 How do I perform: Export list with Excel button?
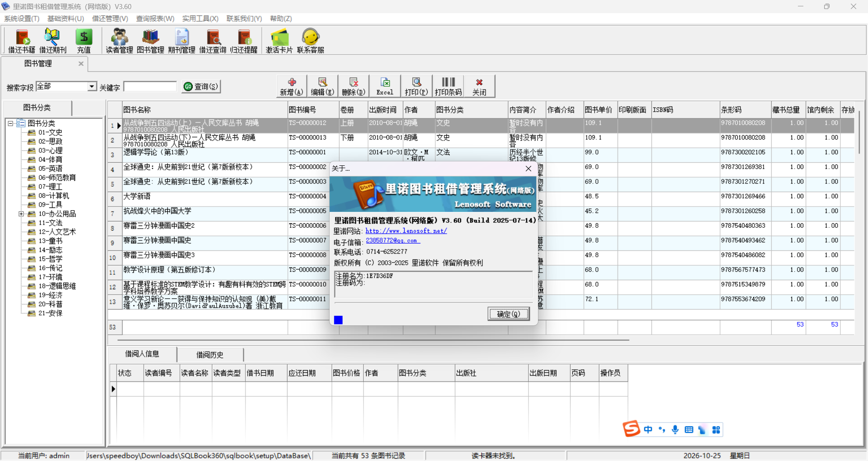[385, 86]
